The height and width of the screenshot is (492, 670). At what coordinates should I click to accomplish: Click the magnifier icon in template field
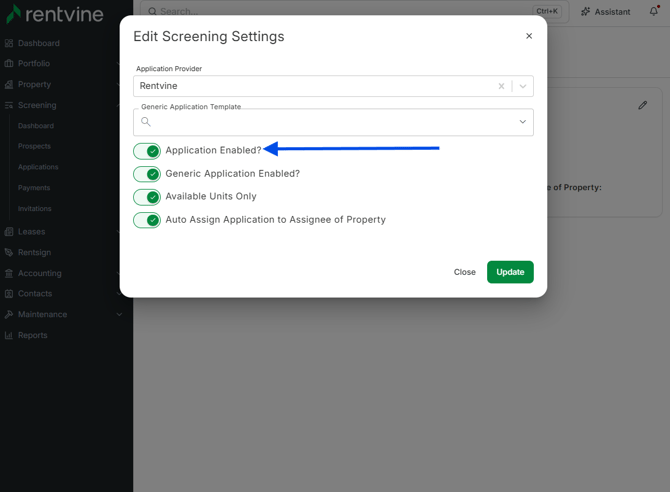coord(146,122)
